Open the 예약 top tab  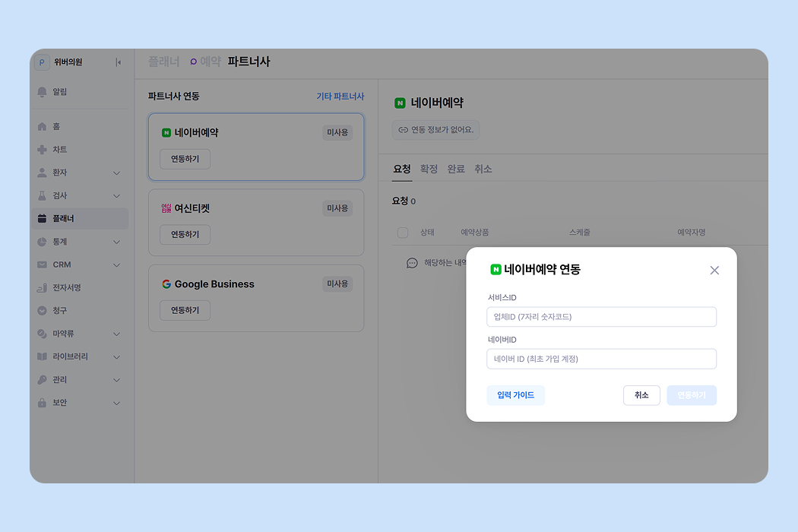click(206, 62)
